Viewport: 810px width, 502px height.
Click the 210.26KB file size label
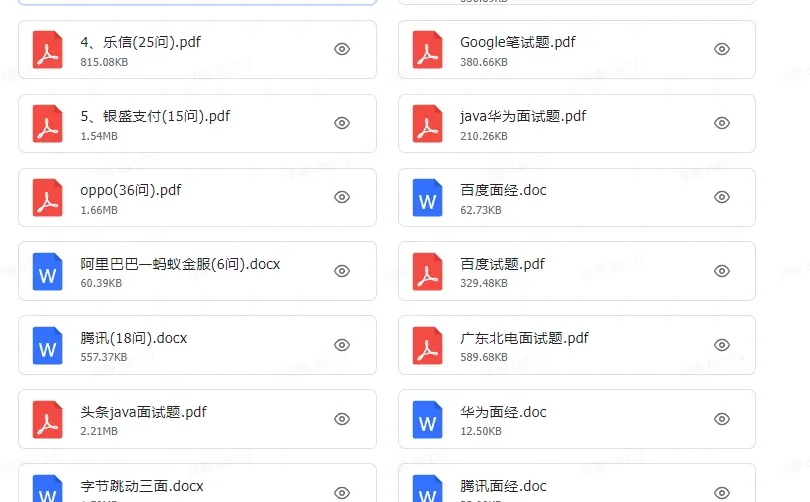tap(484, 136)
